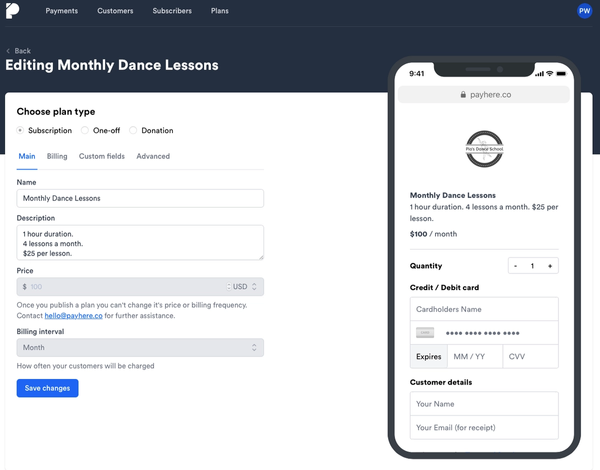Click the credit card icon
Image resolution: width=600 pixels, height=470 pixels.
coord(425,333)
